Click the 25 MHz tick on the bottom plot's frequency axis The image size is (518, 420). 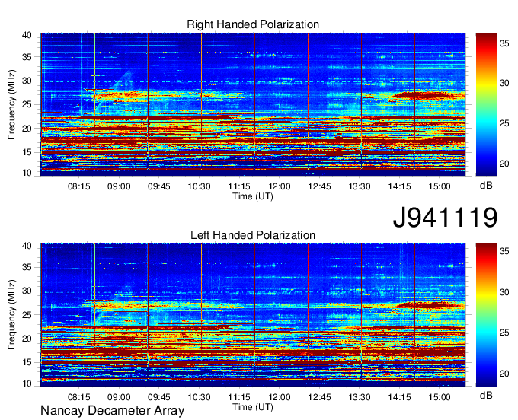[x=27, y=315]
